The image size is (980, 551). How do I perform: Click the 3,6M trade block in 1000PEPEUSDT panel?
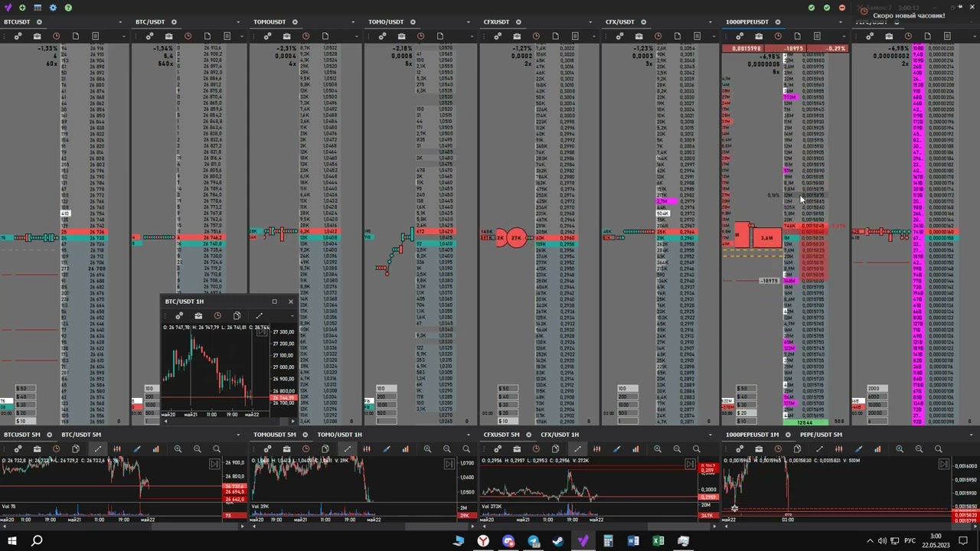coord(766,238)
